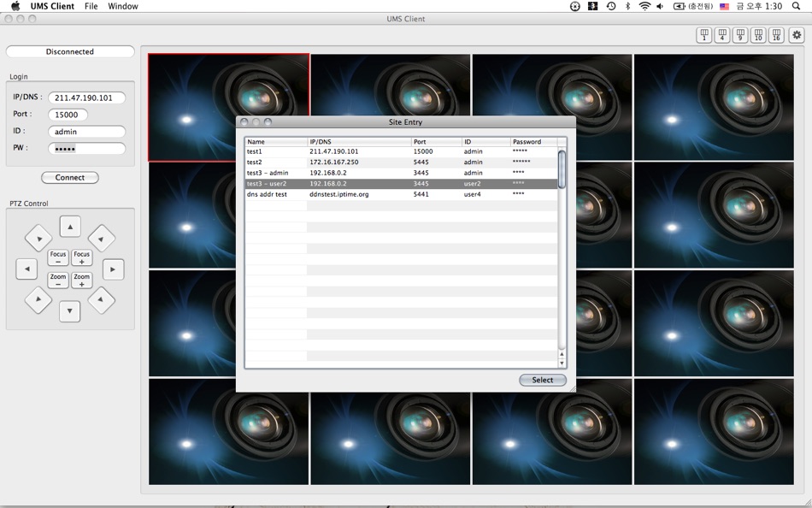Screen dimensions: 812x508
Task: Switch to 4-camera split layout
Action: pyautogui.click(x=722, y=35)
